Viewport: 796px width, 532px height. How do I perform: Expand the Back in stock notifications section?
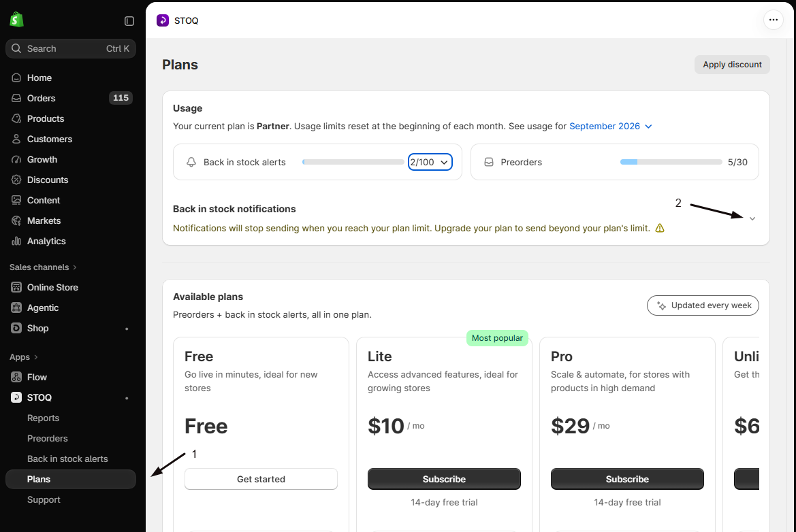752,218
